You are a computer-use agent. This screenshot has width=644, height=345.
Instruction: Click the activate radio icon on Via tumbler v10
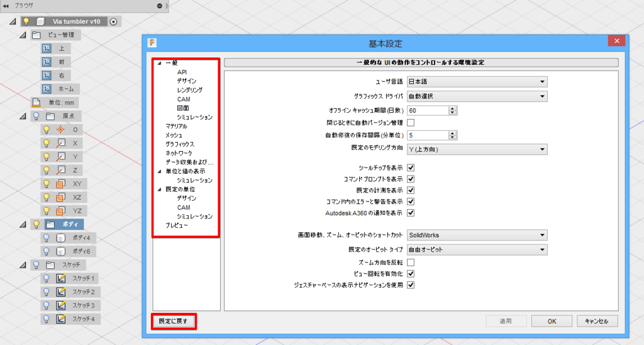pyautogui.click(x=114, y=21)
